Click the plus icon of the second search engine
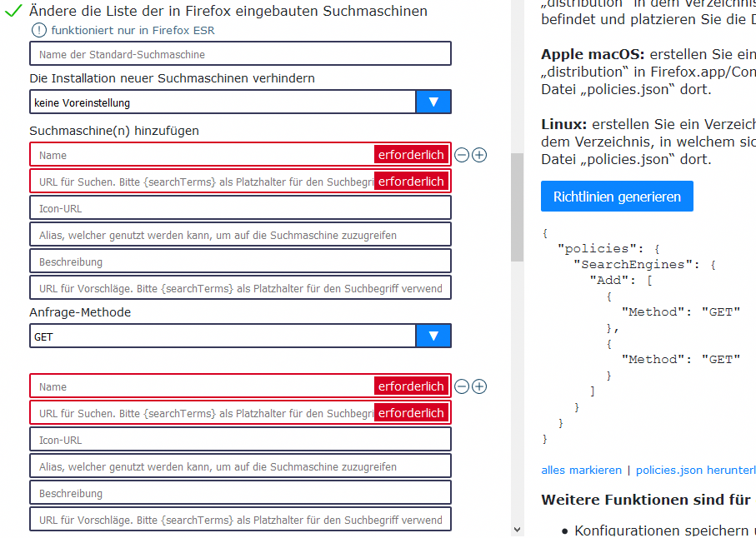 coord(479,386)
